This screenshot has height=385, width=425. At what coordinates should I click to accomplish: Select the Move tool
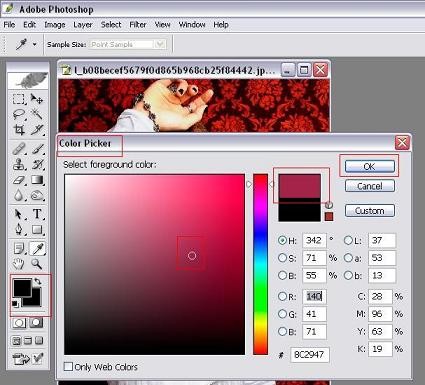[x=37, y=99]
